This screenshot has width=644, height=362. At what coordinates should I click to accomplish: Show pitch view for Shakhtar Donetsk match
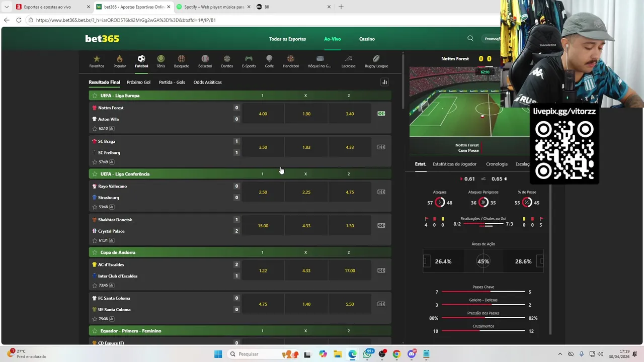[381, 226]
